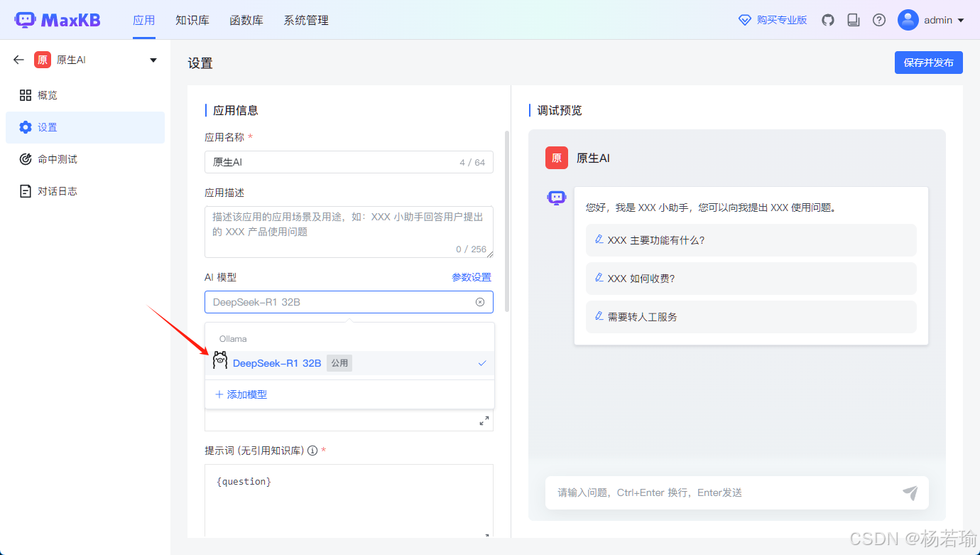Switch to the 知识库 tab
The width and height of the screenshot is (980, 555).
(x=192, y=20)
